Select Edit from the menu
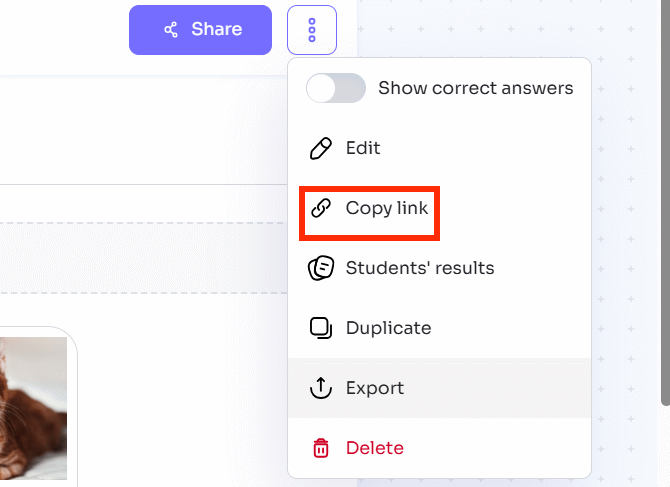Viewport: 670px width, 487px height. 363,148
